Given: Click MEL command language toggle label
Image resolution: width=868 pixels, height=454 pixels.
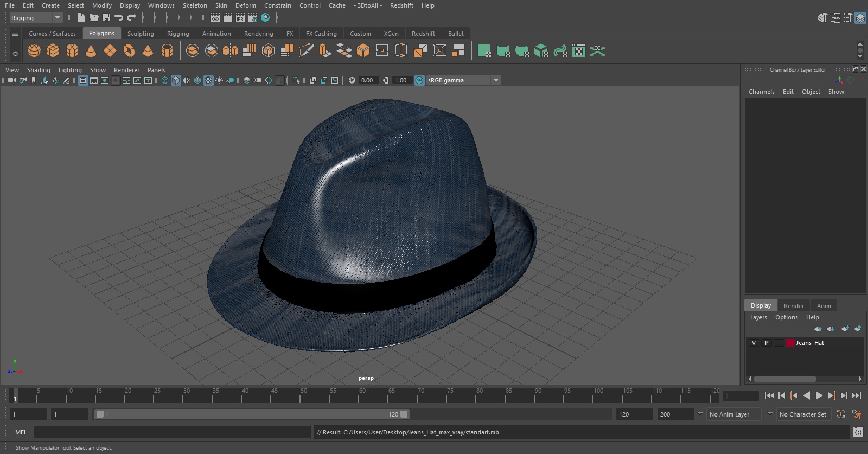Looking at the screenshot, I should coord(21,432).
